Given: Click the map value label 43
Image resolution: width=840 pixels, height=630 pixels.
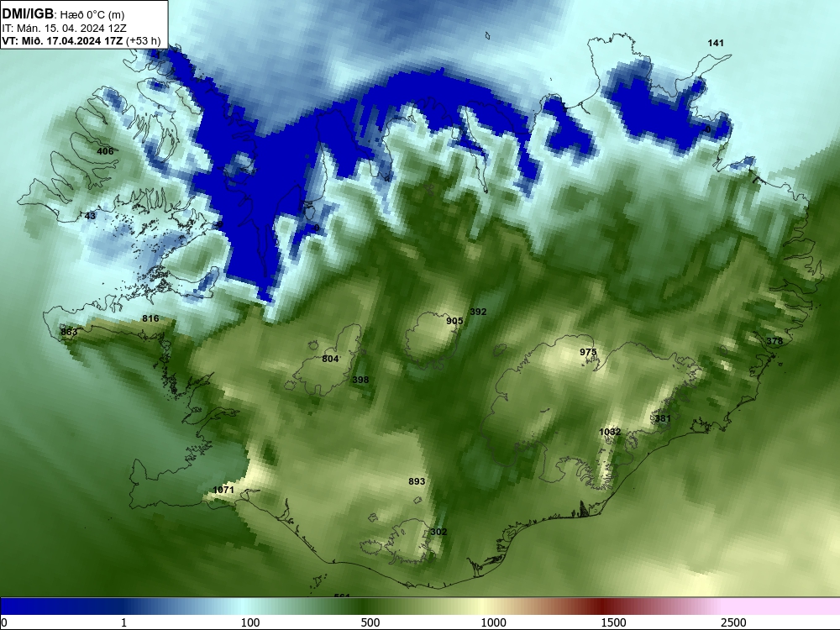Looking at the screenshot, I should pyautogui.click(x=90, y=216).
